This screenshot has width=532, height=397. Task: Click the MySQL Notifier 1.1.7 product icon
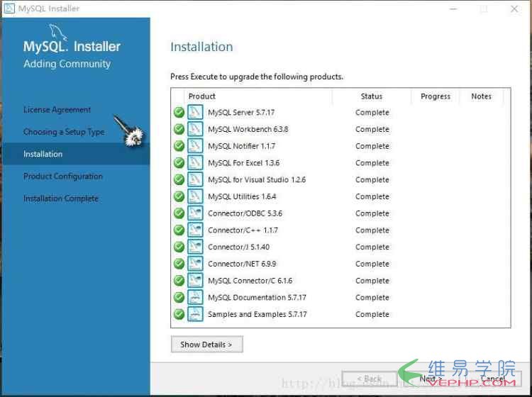pos(195,146)
